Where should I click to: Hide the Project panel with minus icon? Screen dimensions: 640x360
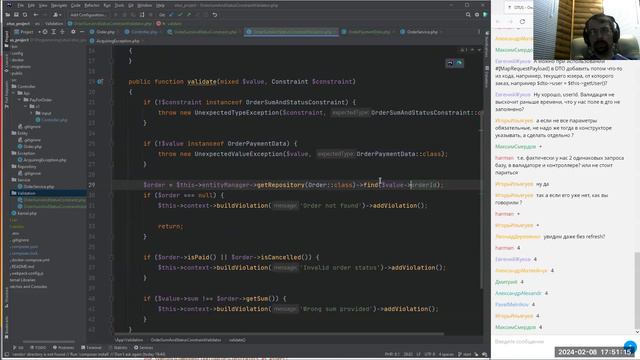pyautogui.click(x=82, y=32)
